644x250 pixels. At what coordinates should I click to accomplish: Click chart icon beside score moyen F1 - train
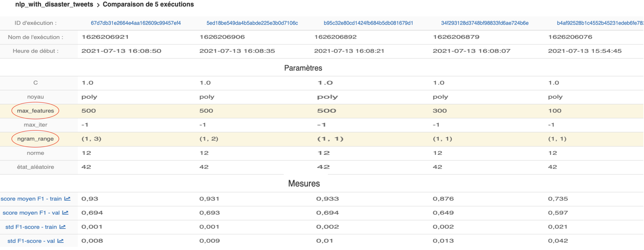67,199
